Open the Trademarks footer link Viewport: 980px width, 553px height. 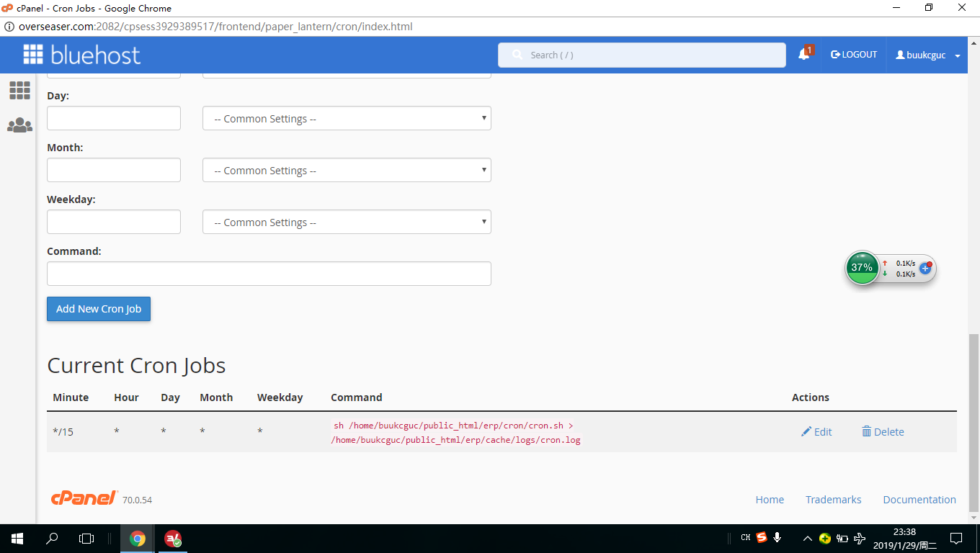(834, 500)
